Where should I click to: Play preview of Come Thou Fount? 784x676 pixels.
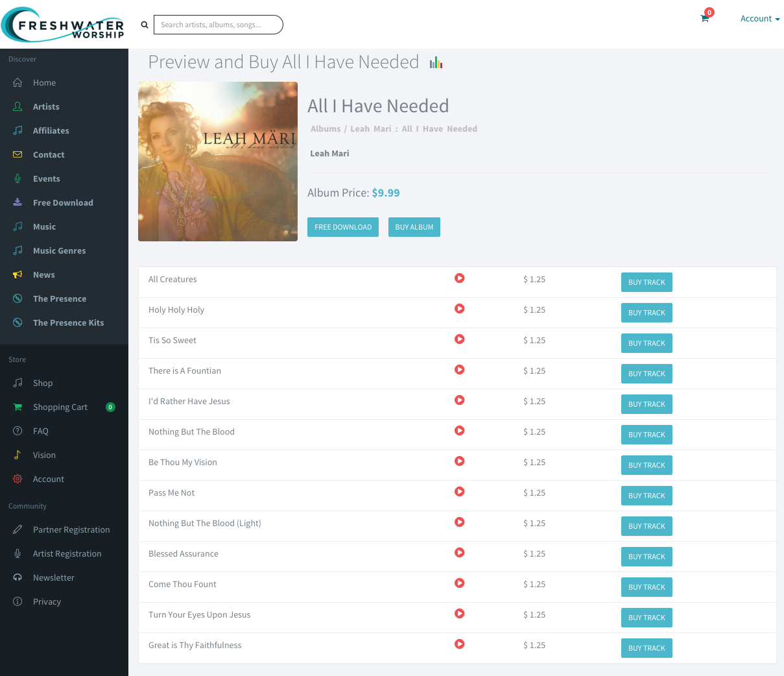point(460,583)
